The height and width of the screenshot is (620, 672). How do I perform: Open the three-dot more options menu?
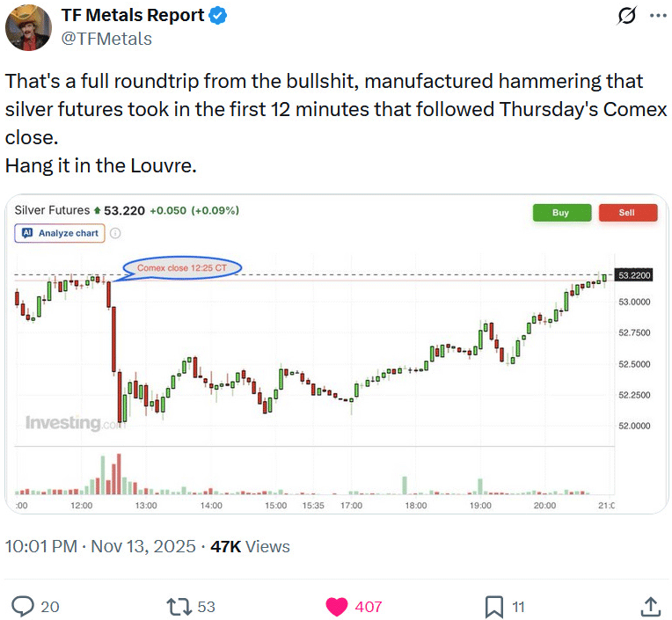(657, 16)
